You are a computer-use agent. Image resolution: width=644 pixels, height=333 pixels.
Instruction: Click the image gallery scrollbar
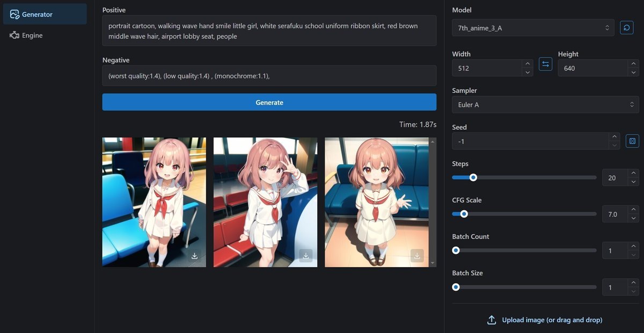[433, 202]
